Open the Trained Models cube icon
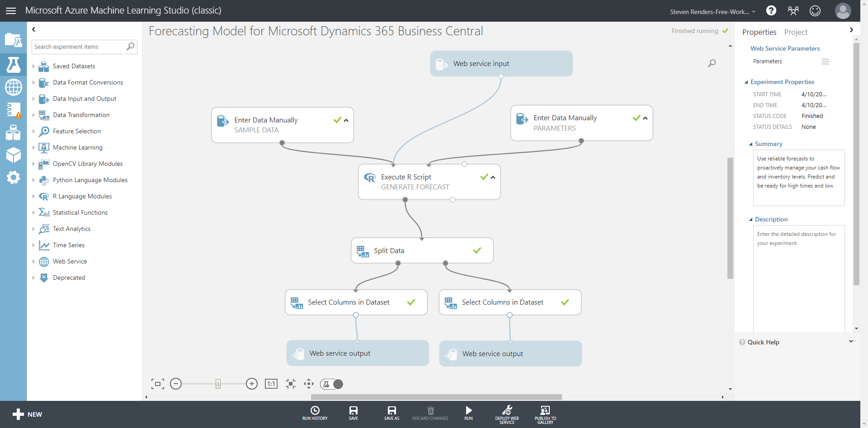Viewport: 868px width, 428px height. [x=13, y=155]
